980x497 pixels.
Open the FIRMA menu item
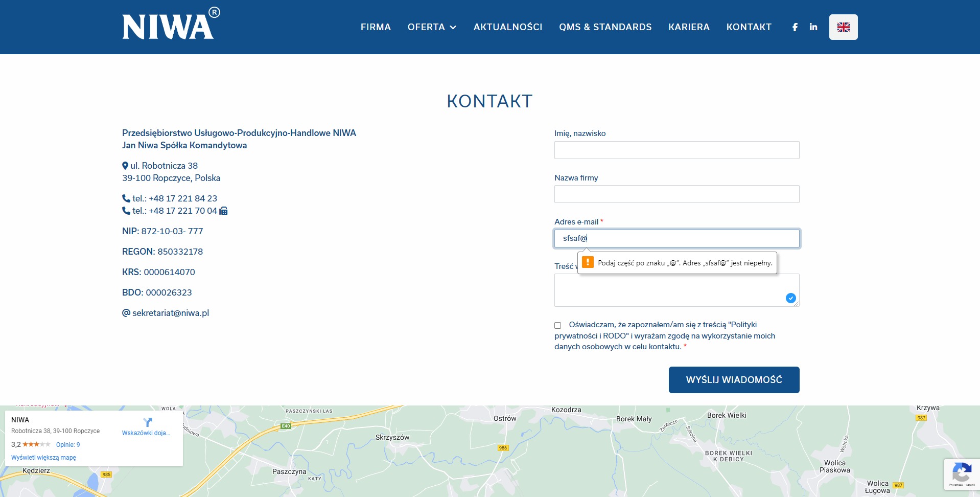coord(376,27)
